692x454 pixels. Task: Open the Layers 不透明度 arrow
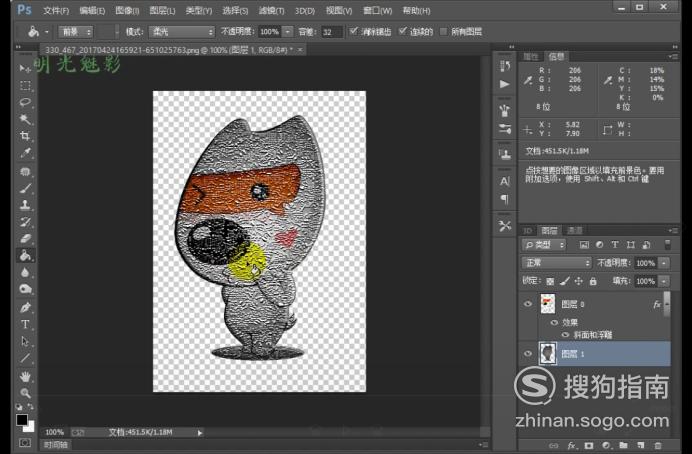coord(664,263)
